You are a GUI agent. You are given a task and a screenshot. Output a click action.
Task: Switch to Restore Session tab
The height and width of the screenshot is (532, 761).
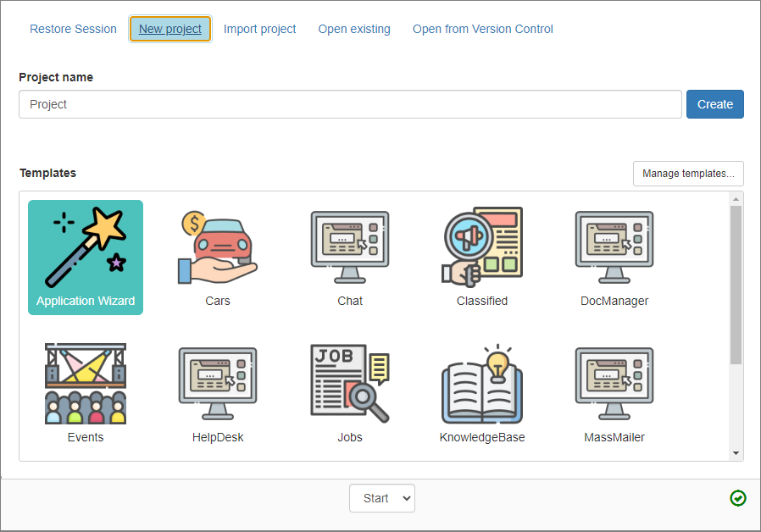click(73, 29)
